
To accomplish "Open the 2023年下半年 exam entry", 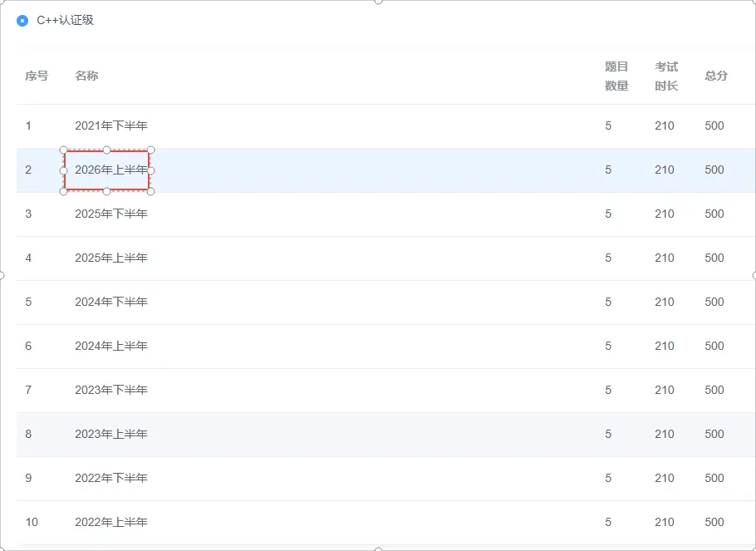I will 110,390.
